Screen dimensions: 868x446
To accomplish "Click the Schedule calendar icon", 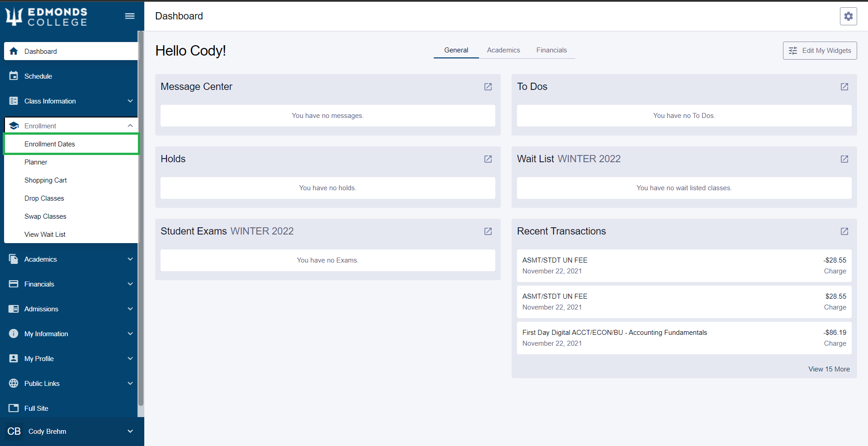I will tap(14, 76).
